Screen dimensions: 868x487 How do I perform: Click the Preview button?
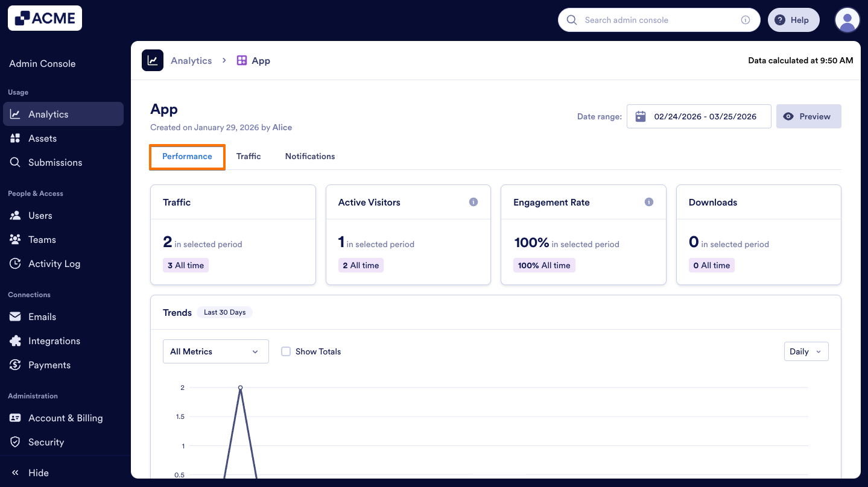point(808,116)
